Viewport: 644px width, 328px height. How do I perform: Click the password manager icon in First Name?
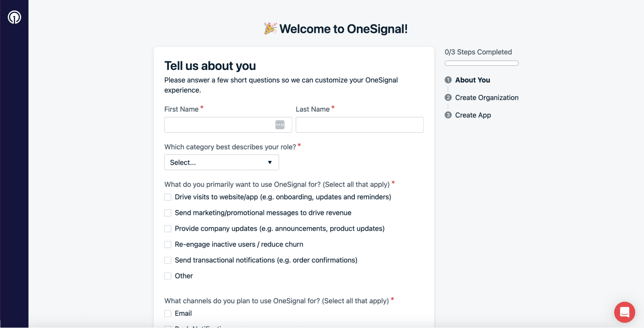click(280, 125)
